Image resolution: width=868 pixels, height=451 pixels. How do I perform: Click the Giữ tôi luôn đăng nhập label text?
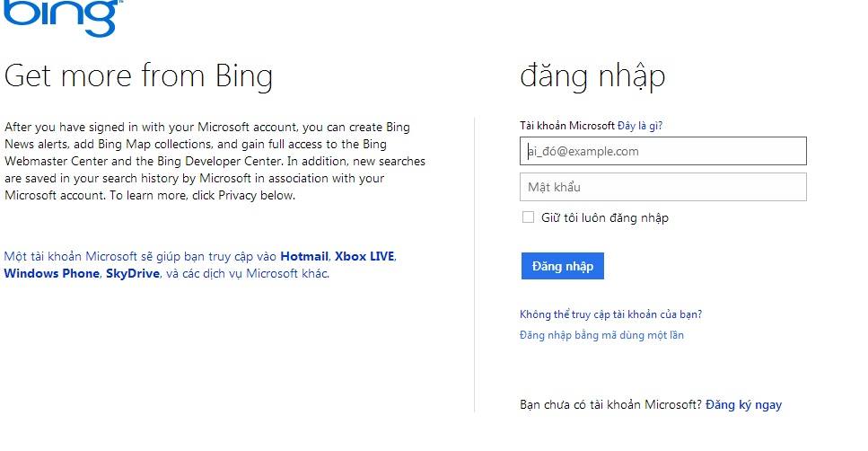(x=604, y=217)
